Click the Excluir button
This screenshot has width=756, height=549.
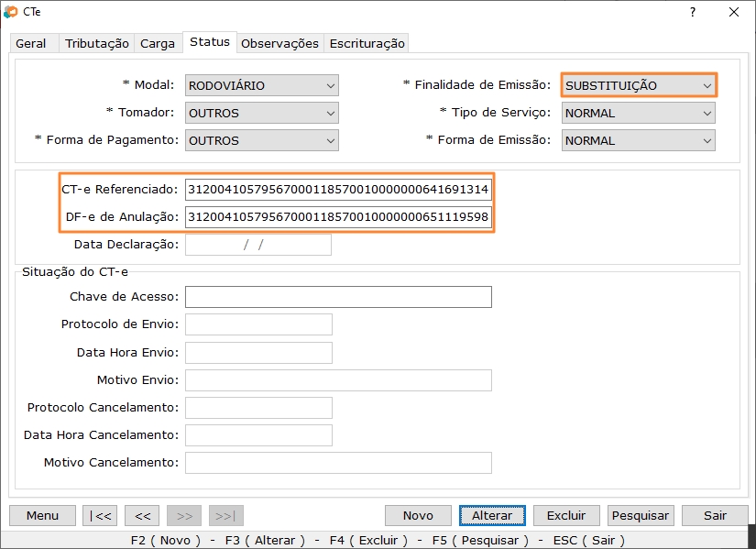click(566, 515)
